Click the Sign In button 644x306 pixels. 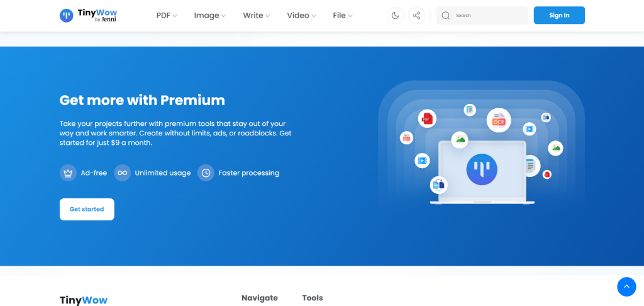pos(559,15)
